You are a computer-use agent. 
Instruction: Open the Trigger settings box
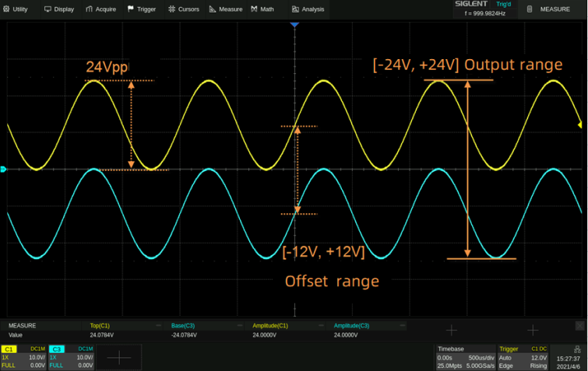523,357
